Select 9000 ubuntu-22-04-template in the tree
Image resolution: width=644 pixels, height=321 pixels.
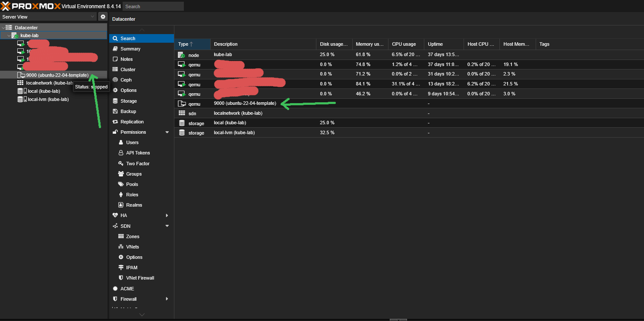(x=57, y=75)
